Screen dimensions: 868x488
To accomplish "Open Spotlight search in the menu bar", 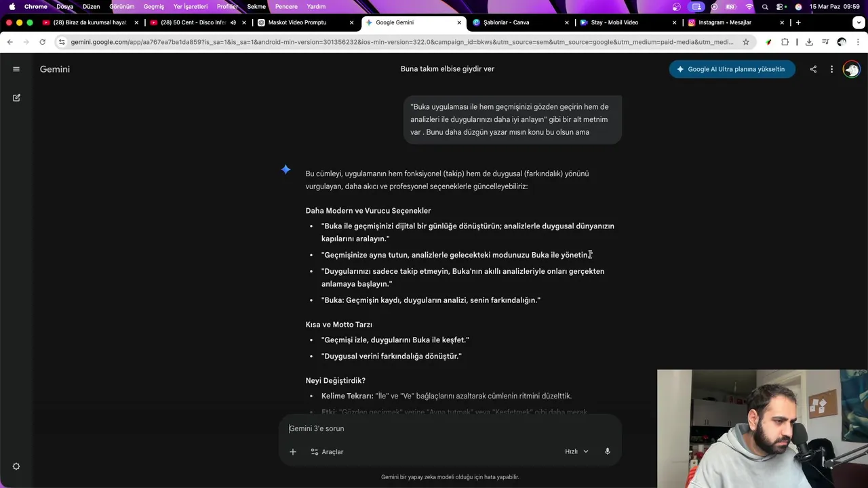I will 765,7.
